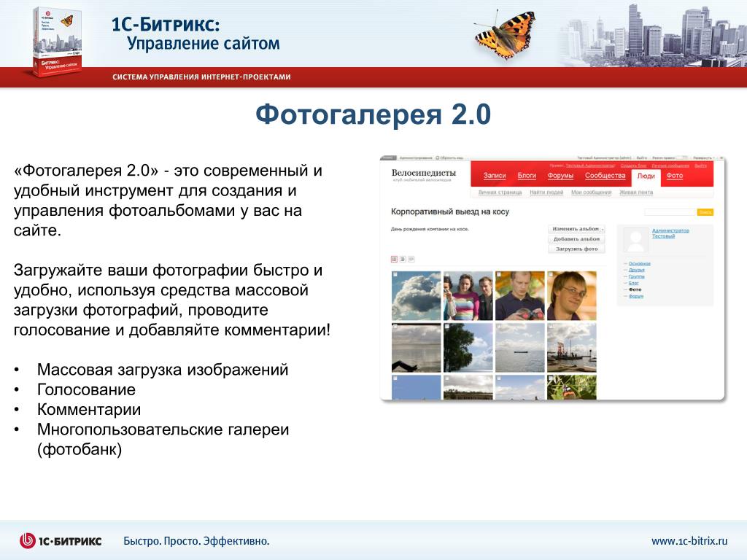Image resolution: width=747 pixels, height=560 pixels.
Task: Open the 'Изменить альбом' dropdown button
Action: pos(576,229)
